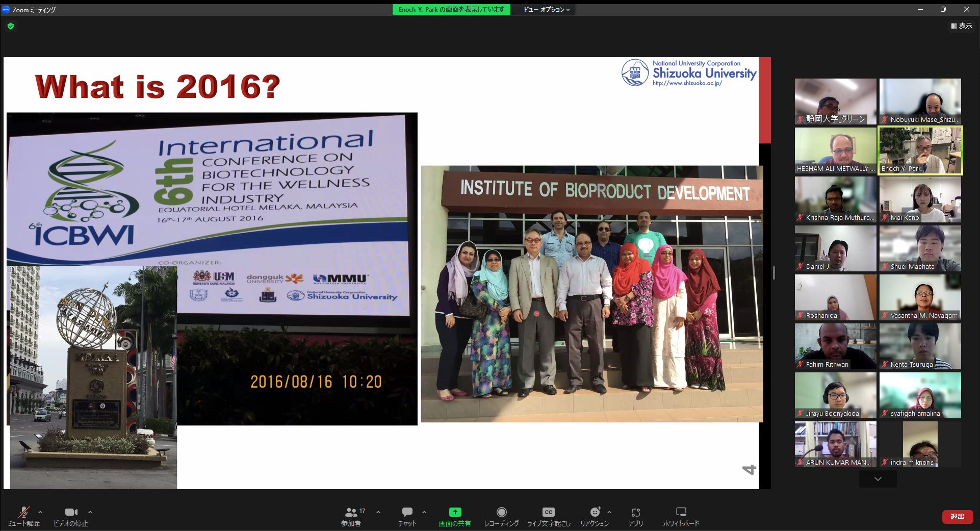Open the 表示 view layout button
The width and height of the screenshot is (980, 531).
click(961, 26)
